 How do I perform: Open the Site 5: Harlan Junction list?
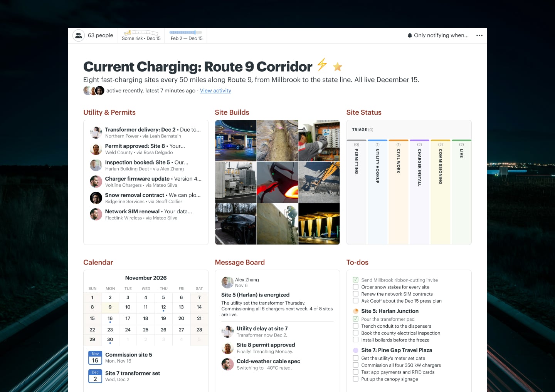coord(390,311)
